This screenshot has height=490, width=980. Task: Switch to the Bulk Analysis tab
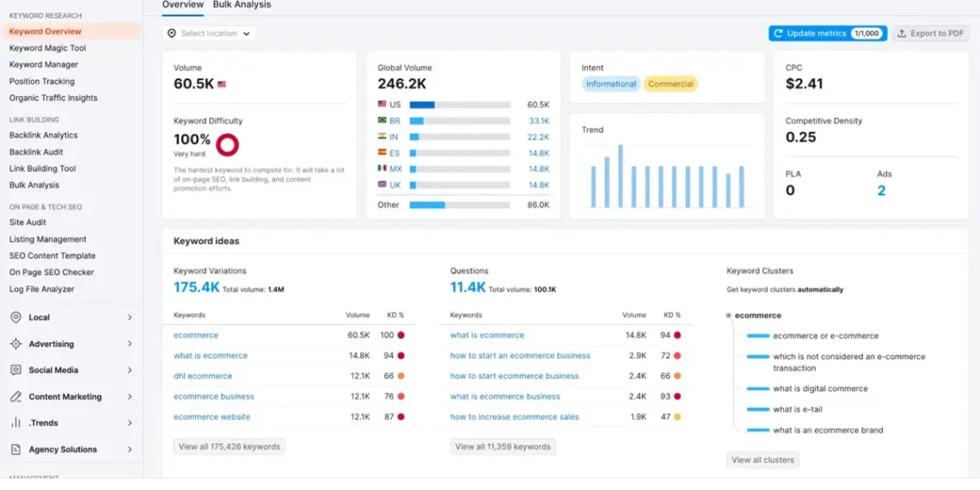coord(242,5)
